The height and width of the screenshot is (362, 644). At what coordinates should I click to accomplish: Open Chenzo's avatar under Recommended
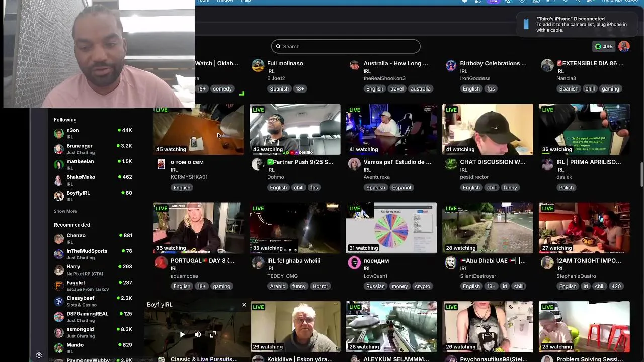coord(59,238)
